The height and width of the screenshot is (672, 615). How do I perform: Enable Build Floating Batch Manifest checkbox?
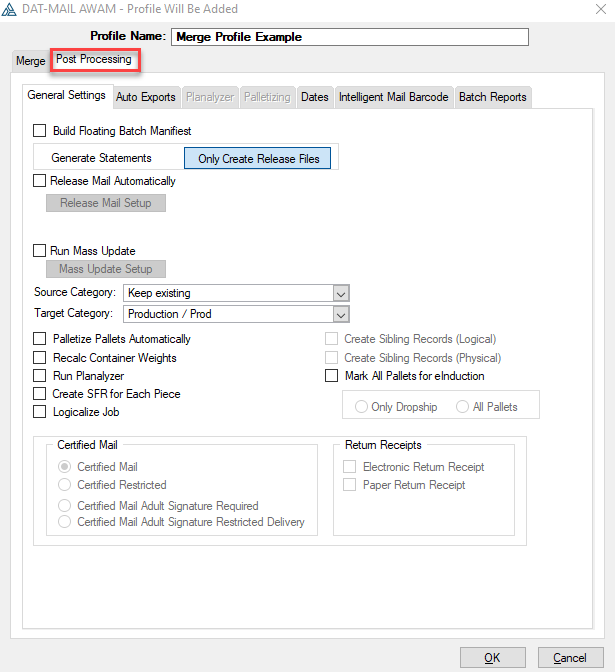point(40,131)
